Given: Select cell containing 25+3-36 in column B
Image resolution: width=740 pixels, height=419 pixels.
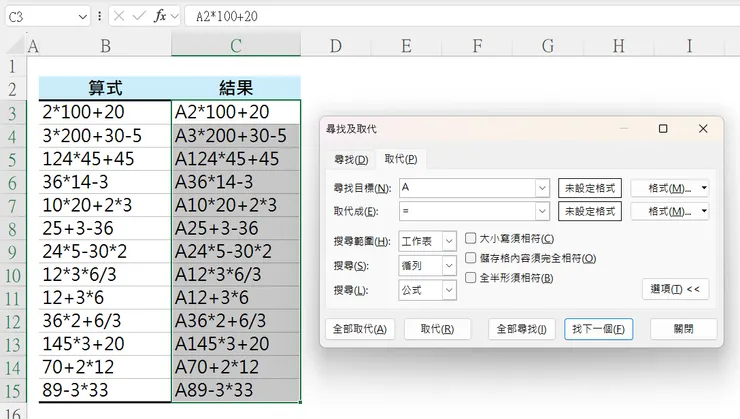Looking at the screenshot, I should tap(105, 228).
